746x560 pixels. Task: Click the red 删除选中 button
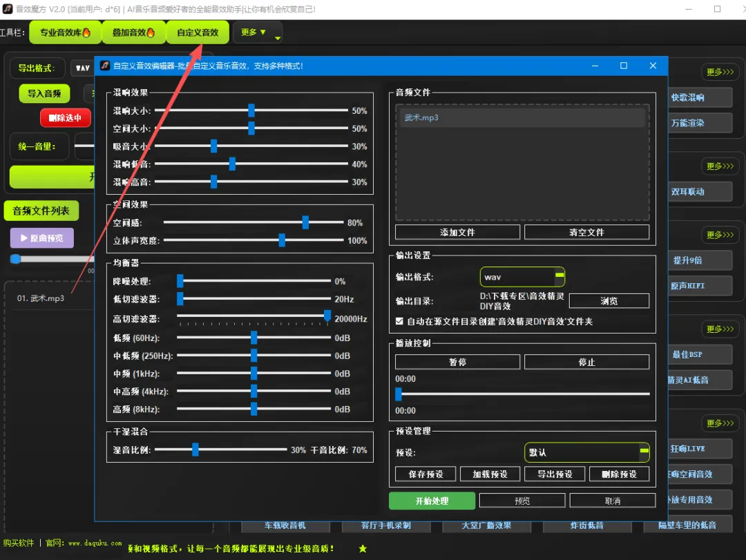65,117
